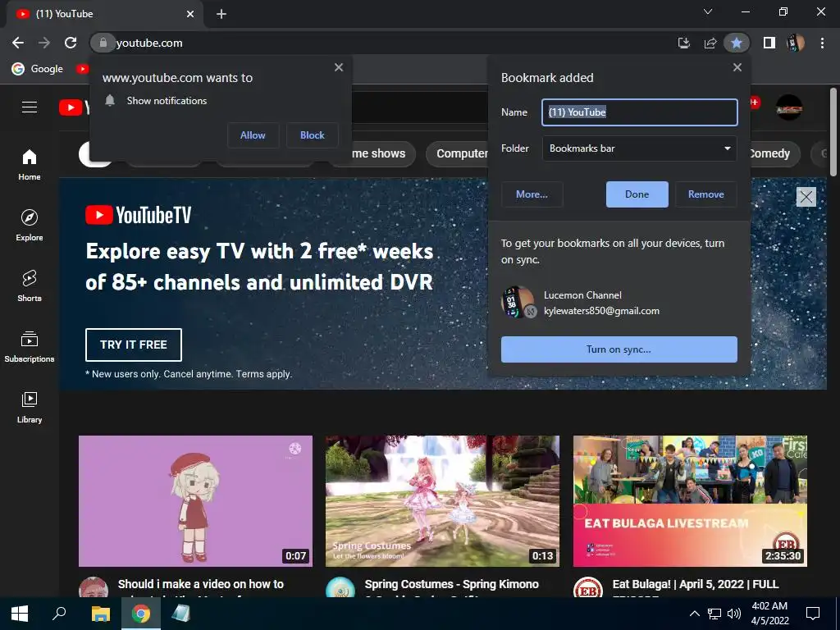Allow YouTube notifications
Viewport: 840px width, 630px height.
[253, 135]
